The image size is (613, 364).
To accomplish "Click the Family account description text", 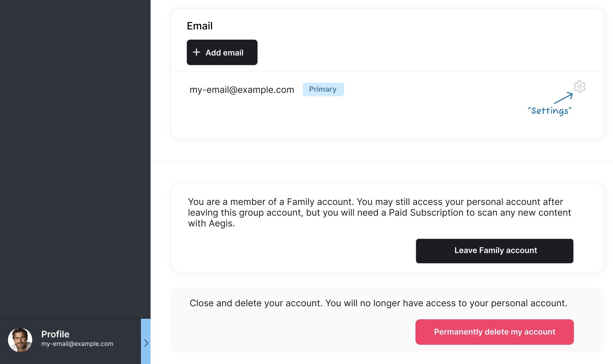I will pos(379,212).
